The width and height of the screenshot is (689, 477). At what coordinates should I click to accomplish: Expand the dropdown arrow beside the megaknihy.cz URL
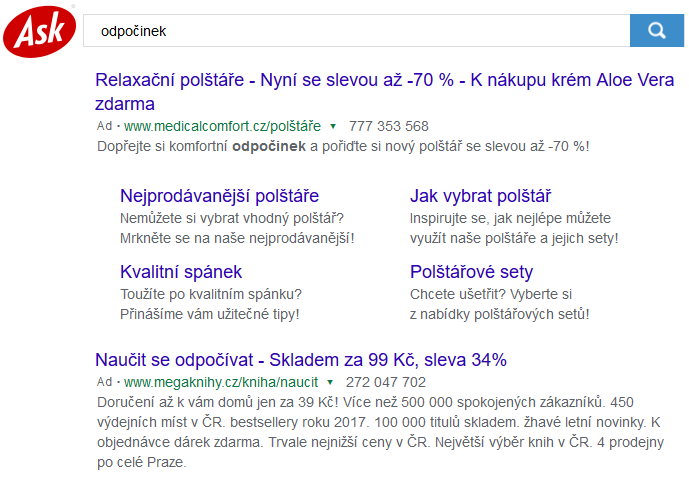(330, 383)
